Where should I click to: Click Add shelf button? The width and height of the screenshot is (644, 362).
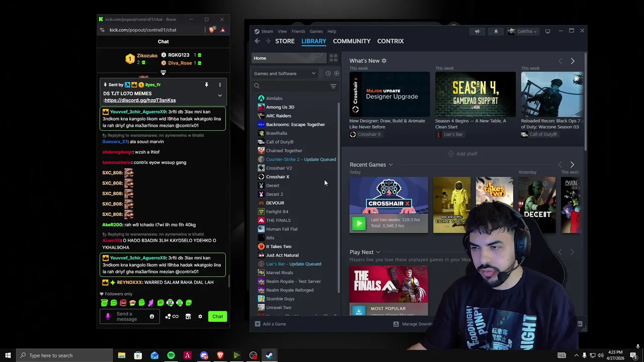pyautogui.click(x=463, y=154)
